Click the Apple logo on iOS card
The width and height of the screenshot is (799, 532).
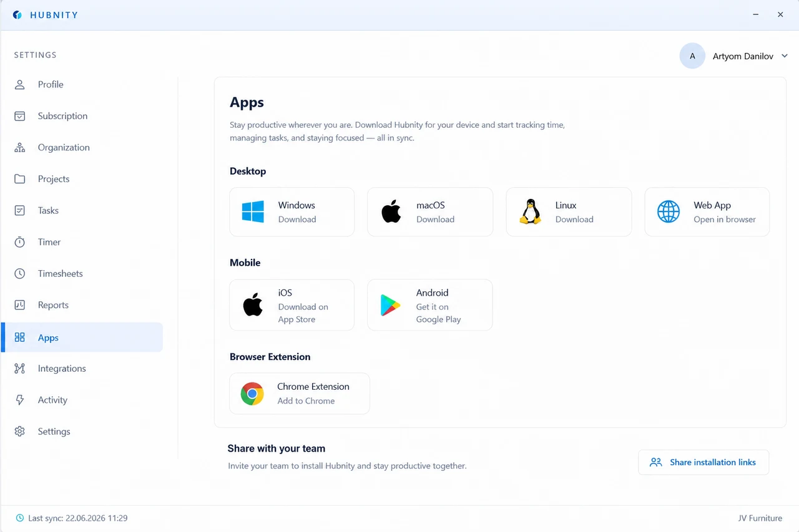pos(253,305)
